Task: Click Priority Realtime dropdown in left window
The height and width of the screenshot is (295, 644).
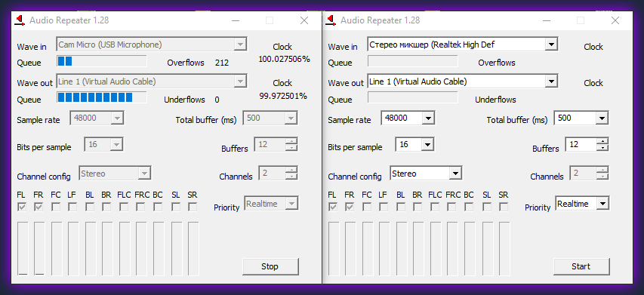Action: coord(272,204)
